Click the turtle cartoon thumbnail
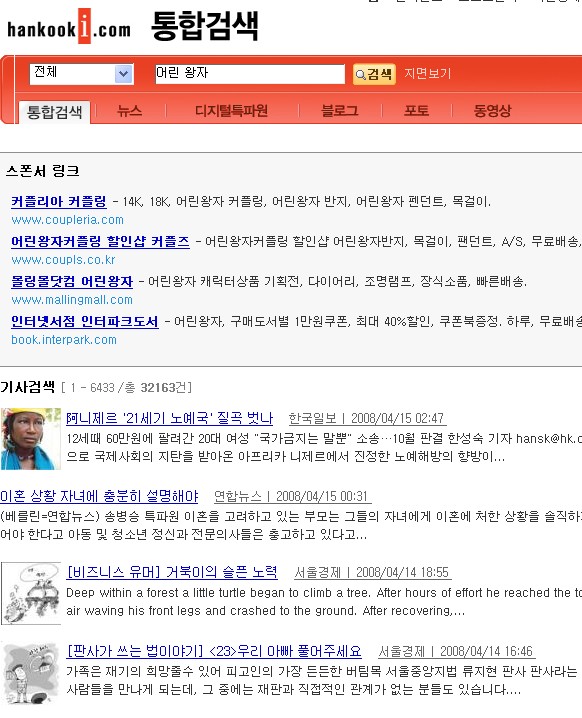 coord(31,593)
